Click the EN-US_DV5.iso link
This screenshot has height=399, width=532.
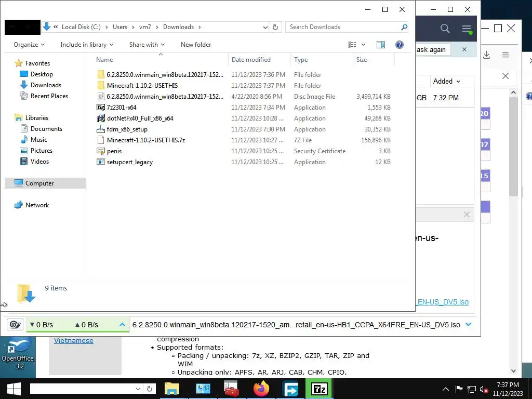443,302
